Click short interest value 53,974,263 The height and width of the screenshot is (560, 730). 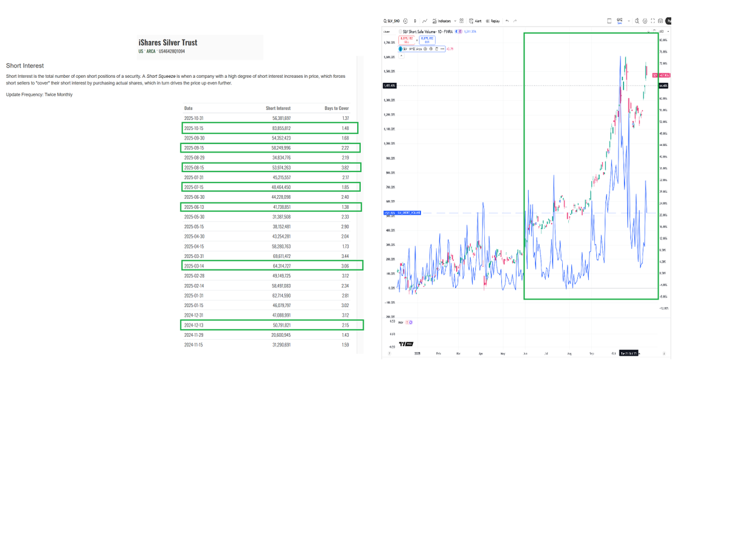281,167
